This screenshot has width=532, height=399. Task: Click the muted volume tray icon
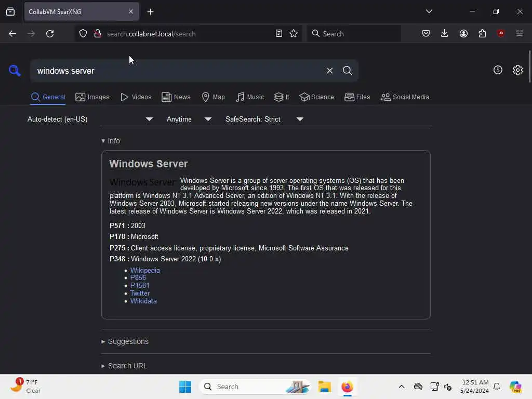(448, 387)
